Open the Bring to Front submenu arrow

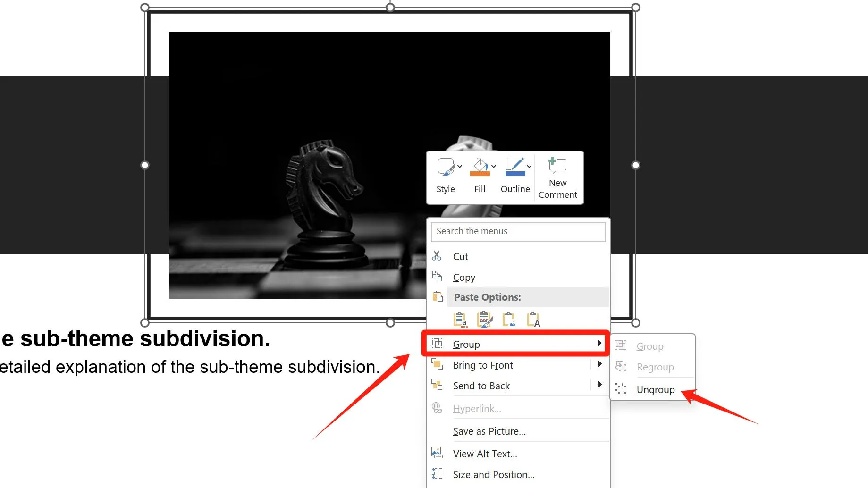[x=600, y=364]
